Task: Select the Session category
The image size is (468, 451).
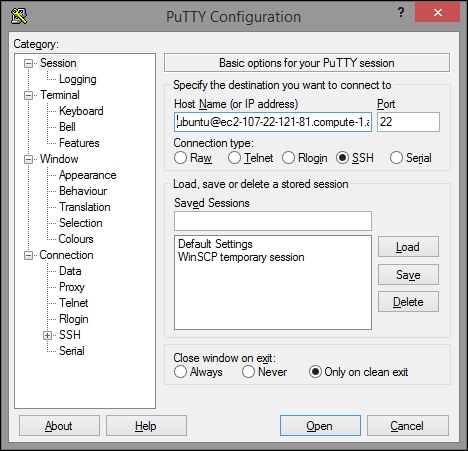Action: [58, 63]
